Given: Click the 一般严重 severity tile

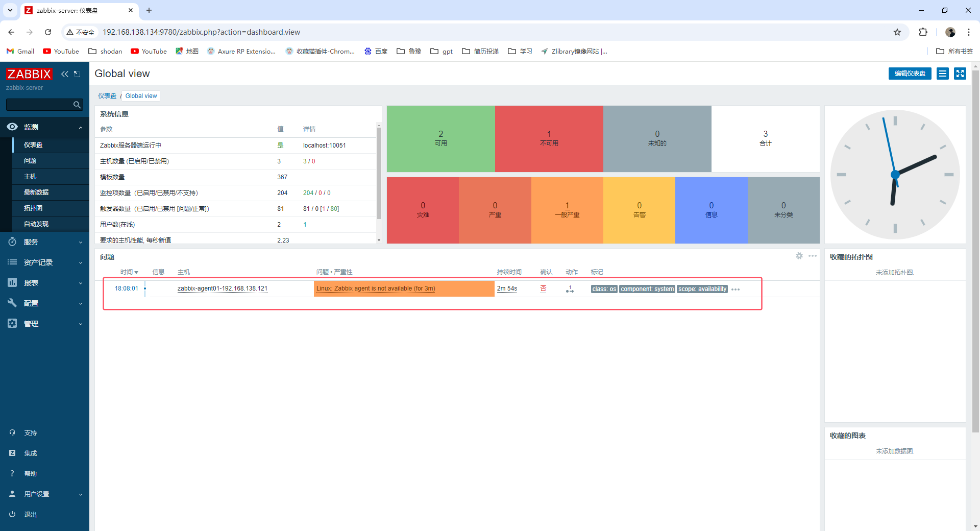Looking at the screenshot, I should coord(567,210).
